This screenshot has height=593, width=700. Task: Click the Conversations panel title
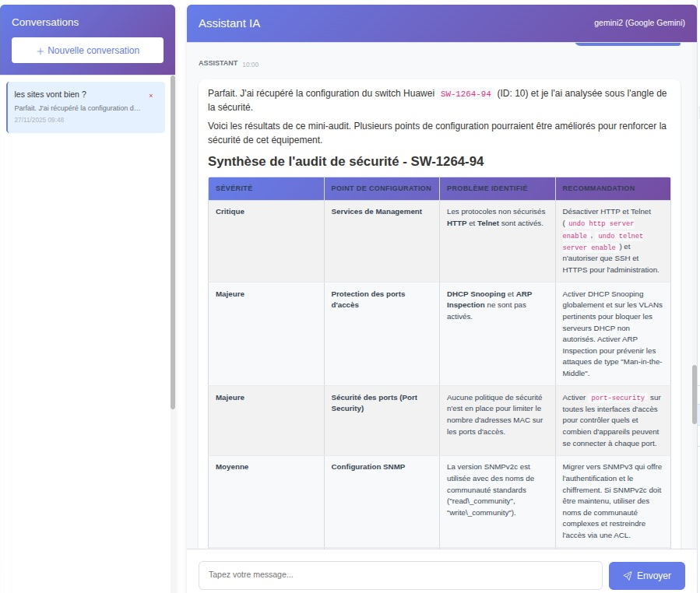(45, 22)
